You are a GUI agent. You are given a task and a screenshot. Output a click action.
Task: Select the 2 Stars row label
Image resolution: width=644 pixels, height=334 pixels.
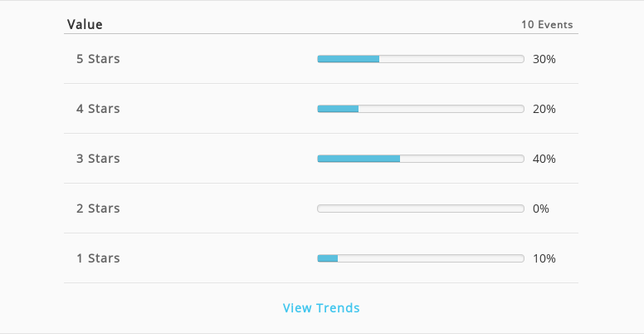pos(98,209)
